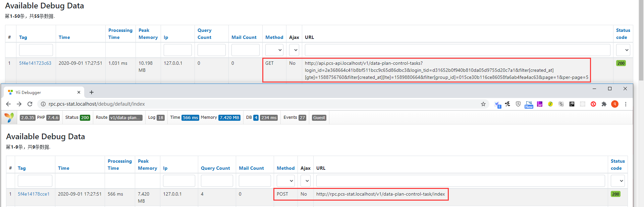Click the green 200 status badge in the top table
644x207 pixels.
621,63
